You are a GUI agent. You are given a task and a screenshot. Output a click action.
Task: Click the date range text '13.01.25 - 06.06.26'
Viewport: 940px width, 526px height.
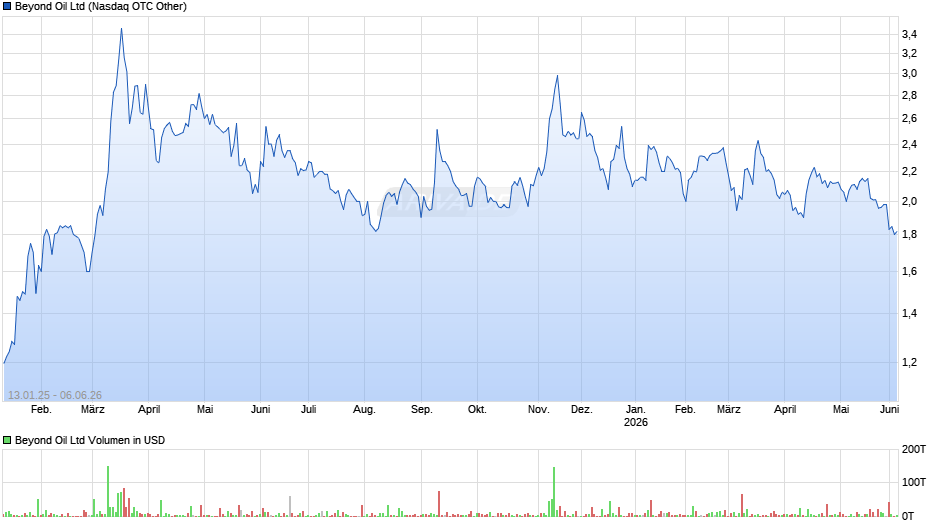pyautogui.click(x=55, y=395)
